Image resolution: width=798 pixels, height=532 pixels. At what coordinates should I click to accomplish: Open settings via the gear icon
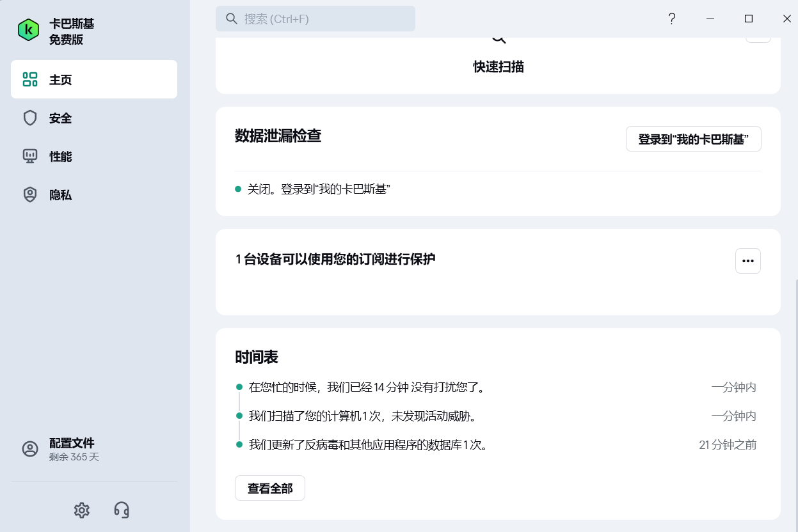click(81, 510)
